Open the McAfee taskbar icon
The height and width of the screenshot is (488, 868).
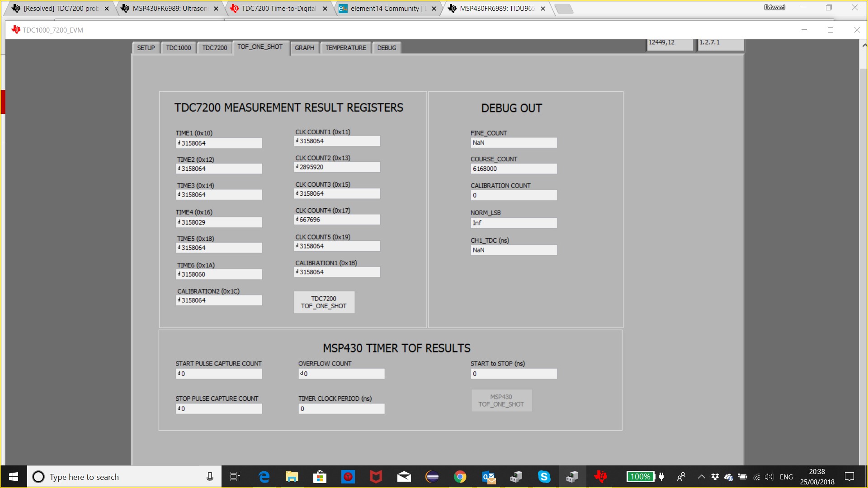pyautogui.click(x=376, y=477)
